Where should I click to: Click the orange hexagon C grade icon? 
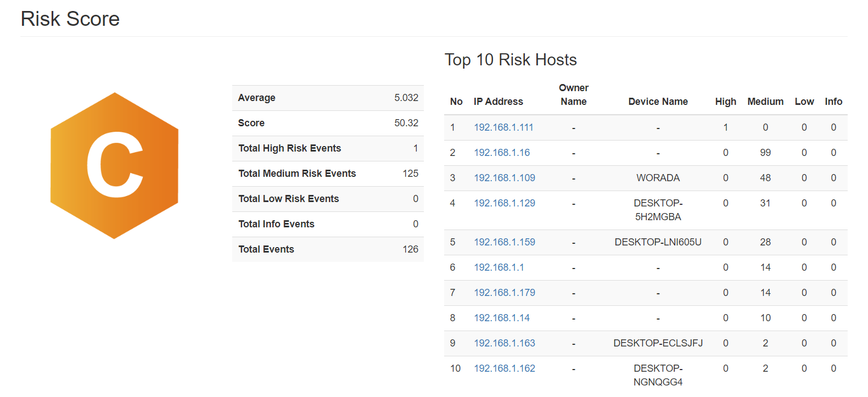click(x=114, y=165)
